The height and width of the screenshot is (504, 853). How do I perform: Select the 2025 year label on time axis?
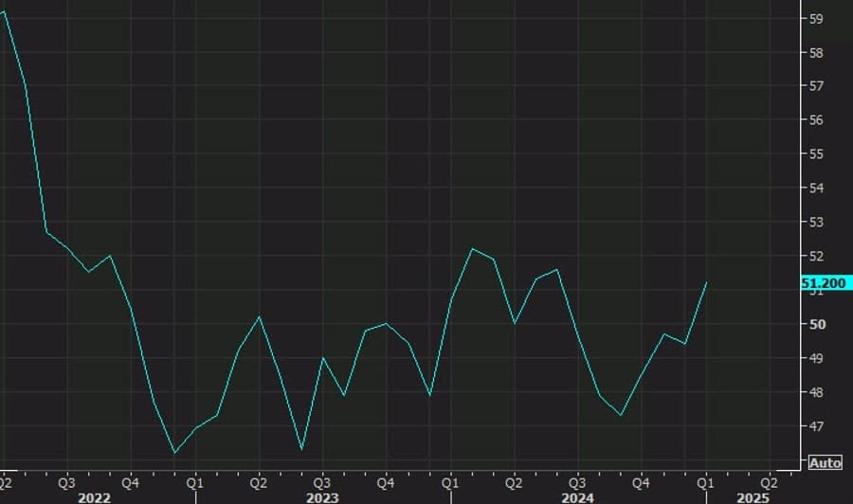[x=753, y=496]
